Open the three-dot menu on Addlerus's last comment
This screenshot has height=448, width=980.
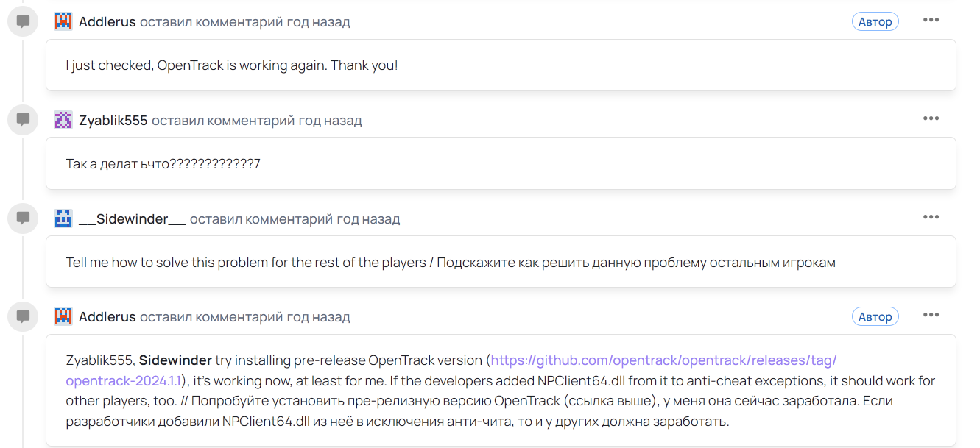pyautogui.click(x=931, y=316)
